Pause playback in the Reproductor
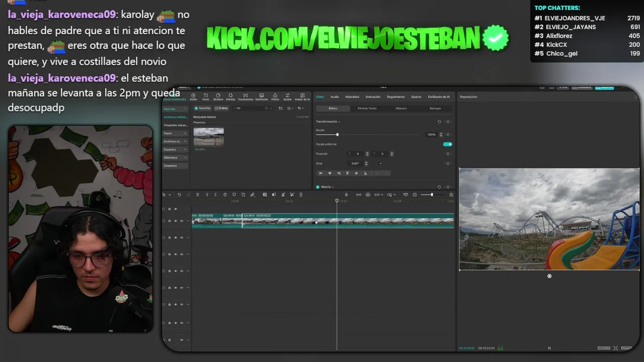The width and height of the screenshot is (644, 362). [549, 348]
